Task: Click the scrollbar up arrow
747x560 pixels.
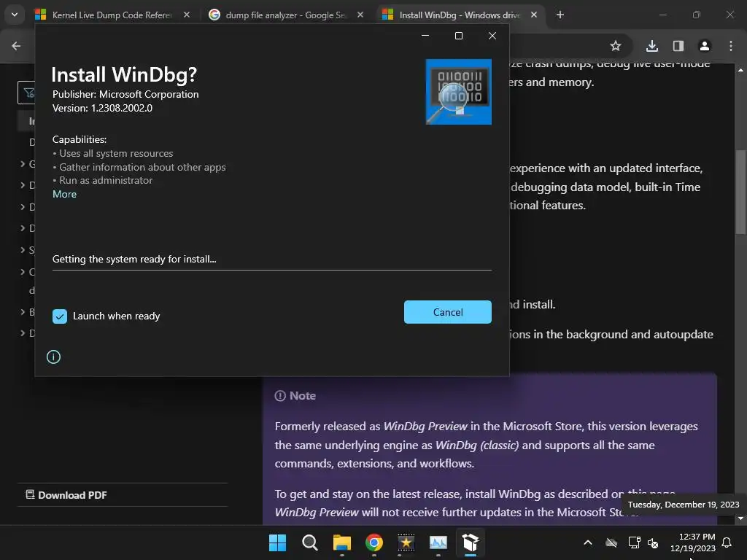Action: point(740,70)
